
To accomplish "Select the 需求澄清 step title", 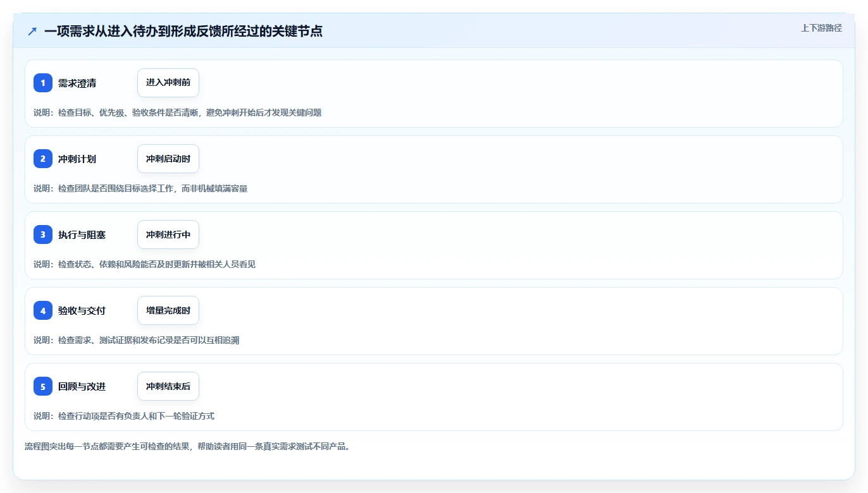I will click(77, 83).
